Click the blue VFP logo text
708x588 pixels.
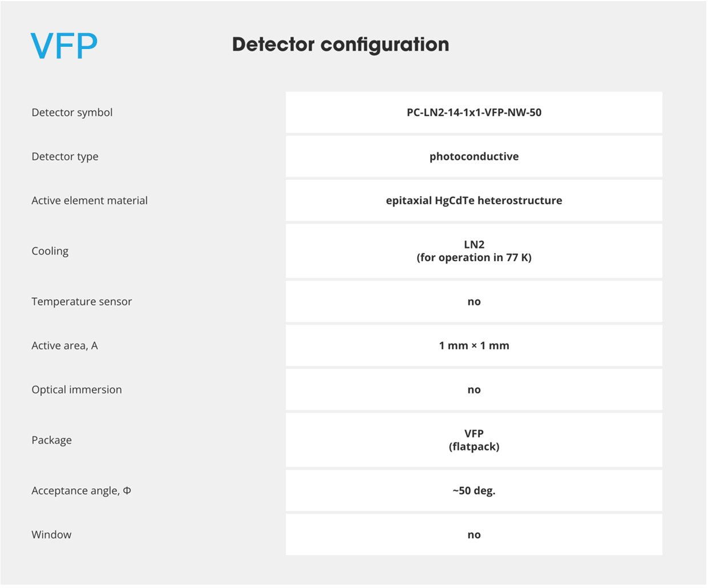point(64,46)
